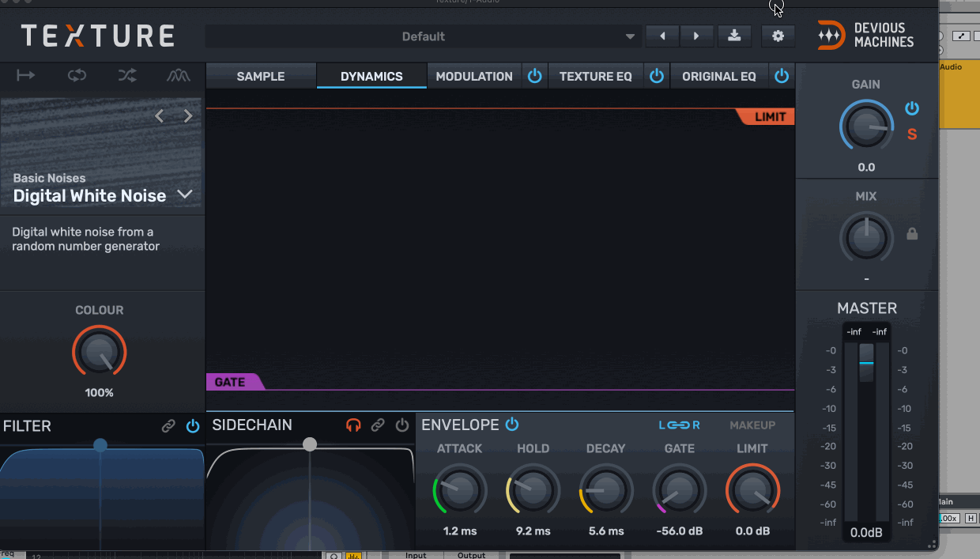Click the ATTACK knob
The height and width of the screenshot is (559, 980).
pos(460,490)
